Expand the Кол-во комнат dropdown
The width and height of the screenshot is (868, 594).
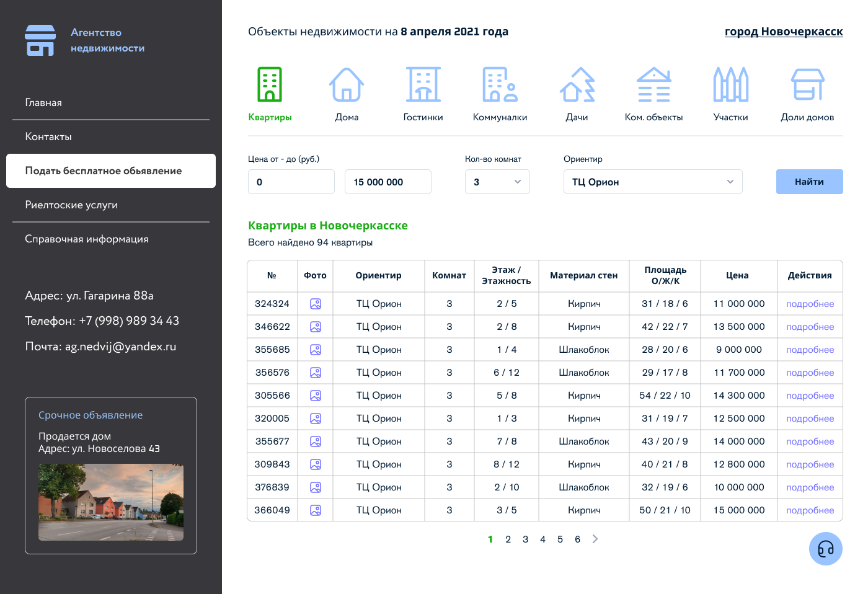tap(497, 182)
